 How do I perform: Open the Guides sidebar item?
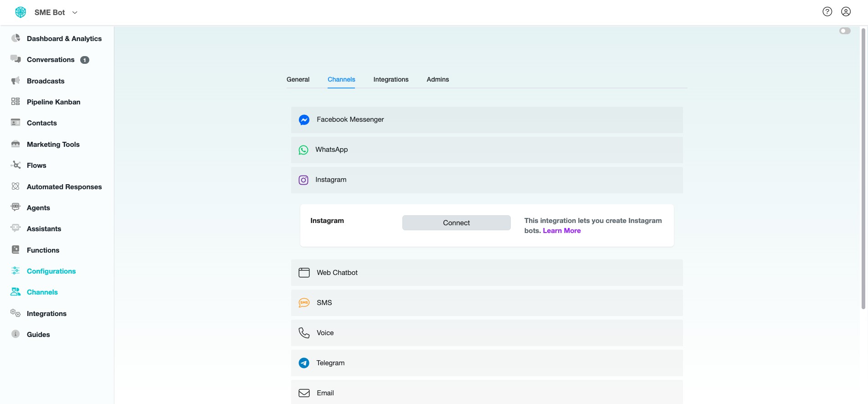pos(38,335)
